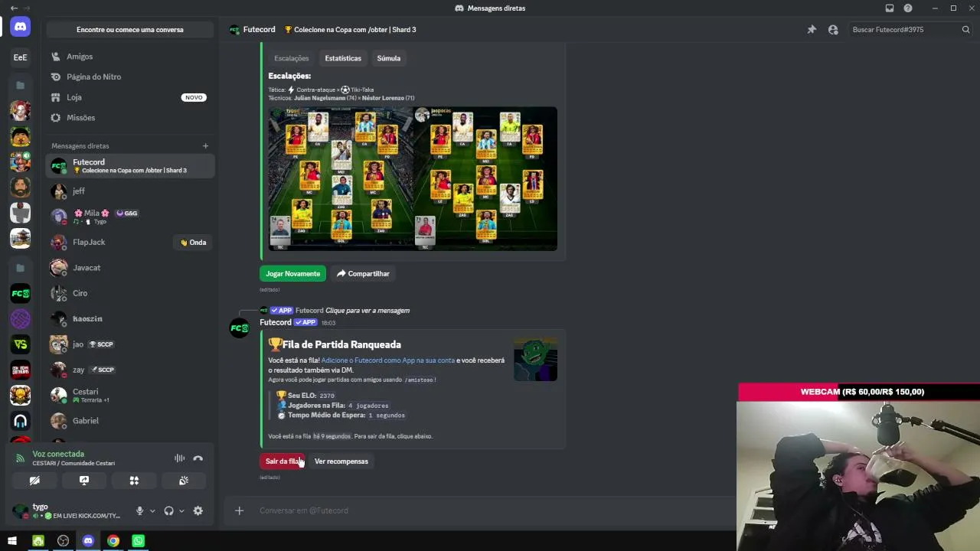Open voice connection details 'Voz conectada'
Viewport: 980px width, 551px height.
tap(59, 454)
